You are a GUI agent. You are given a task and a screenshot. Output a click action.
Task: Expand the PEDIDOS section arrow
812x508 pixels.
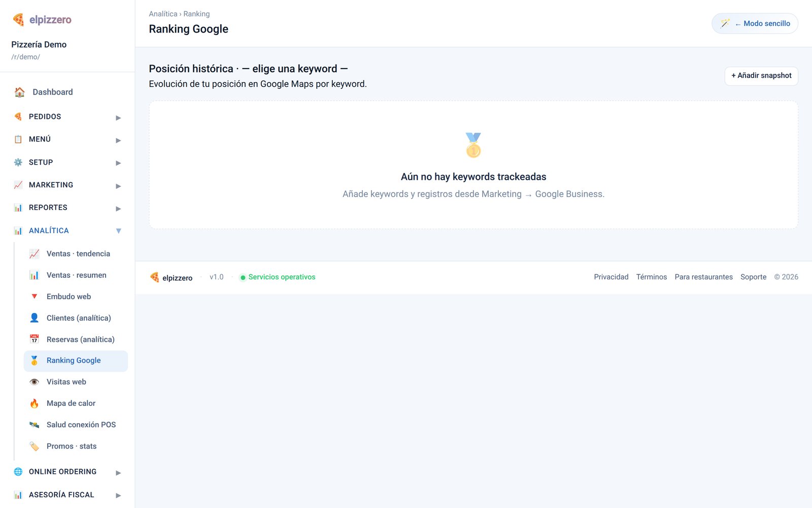tap(118, 117)
